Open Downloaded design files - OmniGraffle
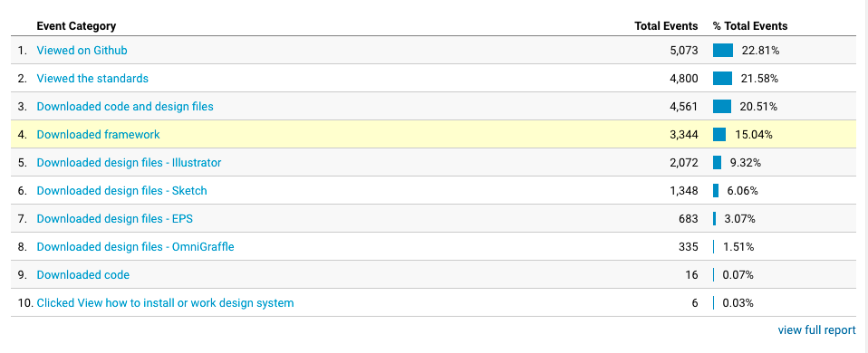Screen dimensions: 868x353 136,247
